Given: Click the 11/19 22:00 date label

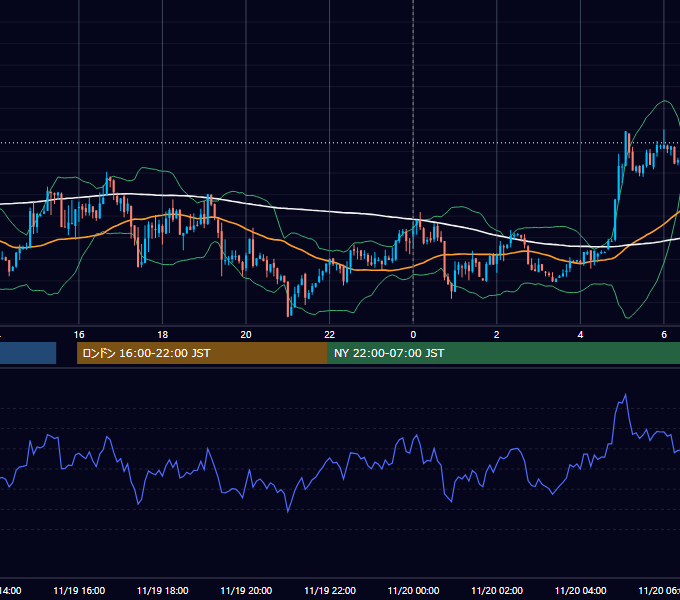Looking at the screenshot, I should [x=330, y=590].
